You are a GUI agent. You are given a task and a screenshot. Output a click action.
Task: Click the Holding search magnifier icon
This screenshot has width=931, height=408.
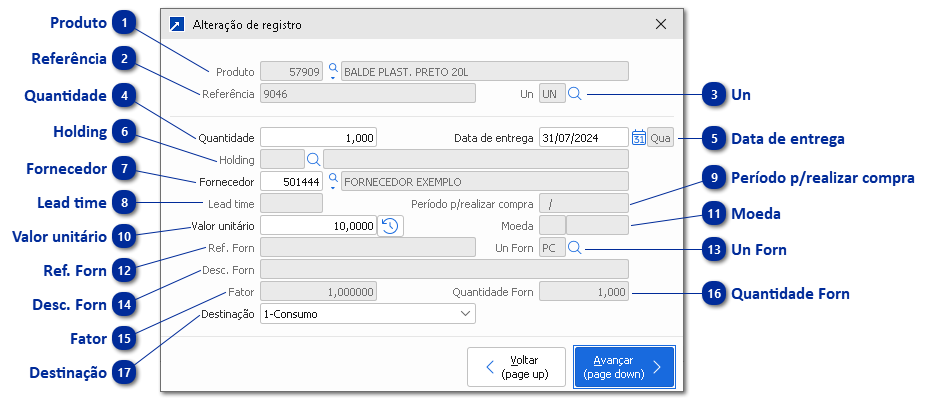coord(313,159)
